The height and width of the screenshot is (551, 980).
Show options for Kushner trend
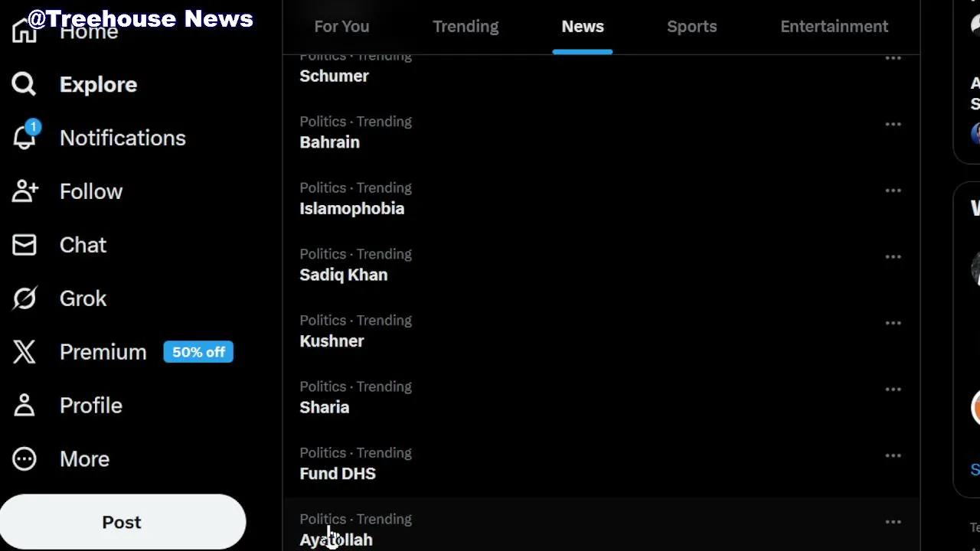tap(893, 323)
